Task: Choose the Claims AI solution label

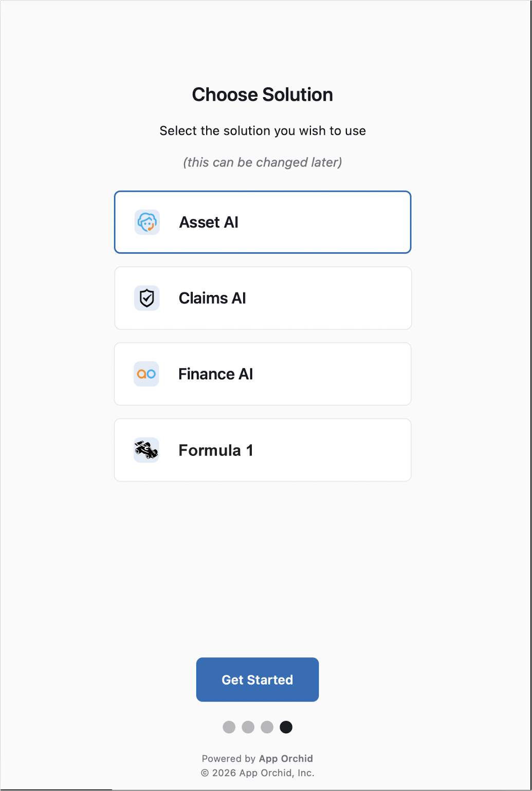Action: tap(212, 298)
